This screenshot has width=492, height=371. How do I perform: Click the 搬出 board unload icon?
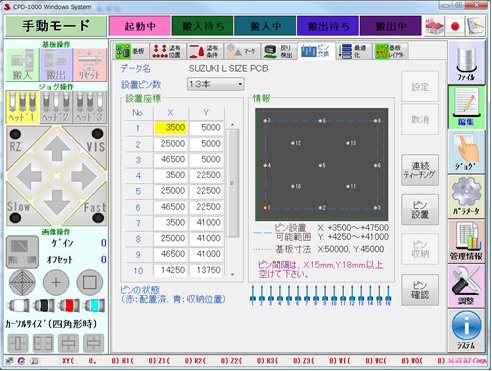coord(56,65)
